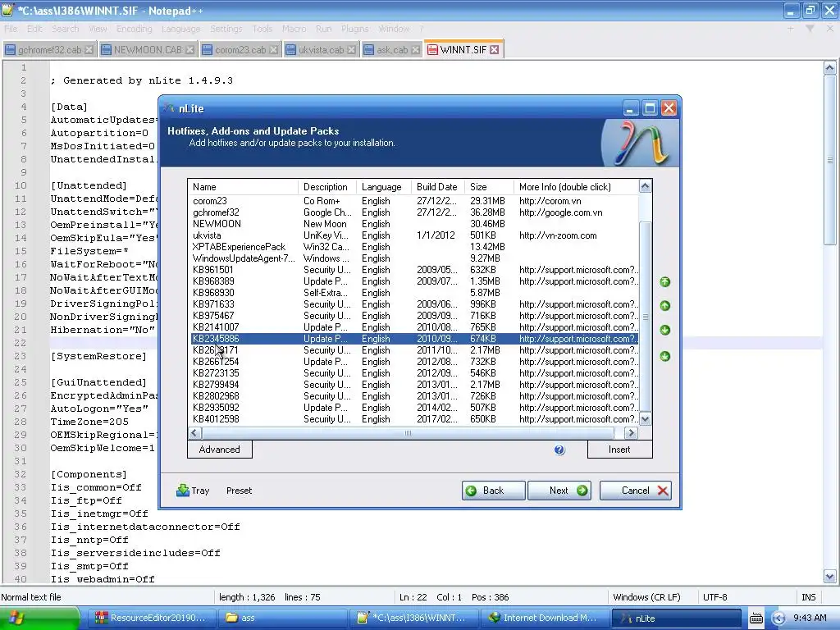The height and width of the screenshot is (630, 840).
Task: Click Next in nLite wizard
Action: point(559,491)
